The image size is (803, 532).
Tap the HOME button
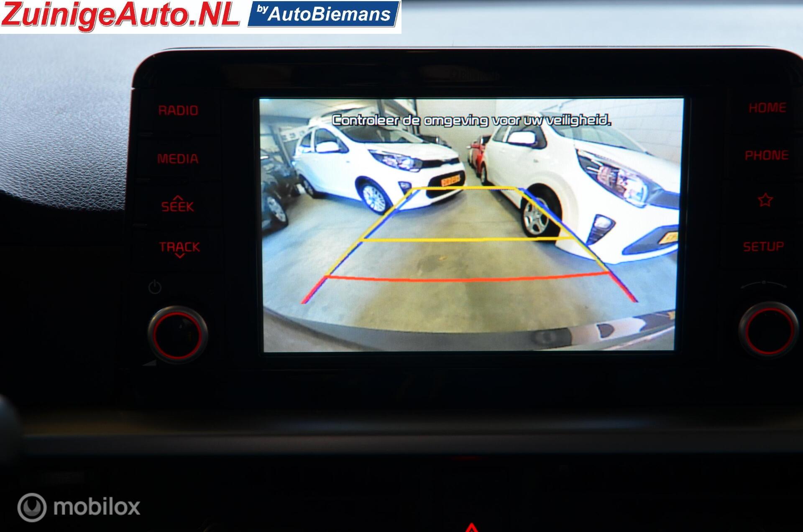pyautogui.click(x=767, y=108)
